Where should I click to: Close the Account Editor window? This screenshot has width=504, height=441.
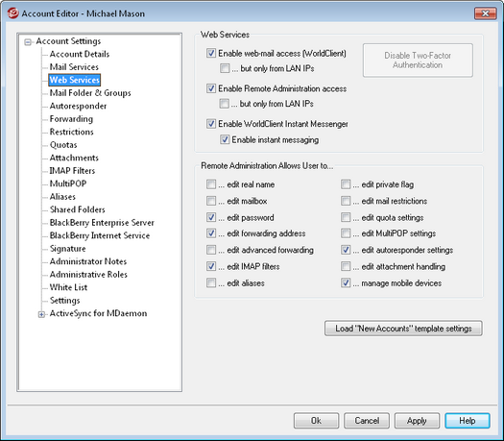click(x=486, y=13)
